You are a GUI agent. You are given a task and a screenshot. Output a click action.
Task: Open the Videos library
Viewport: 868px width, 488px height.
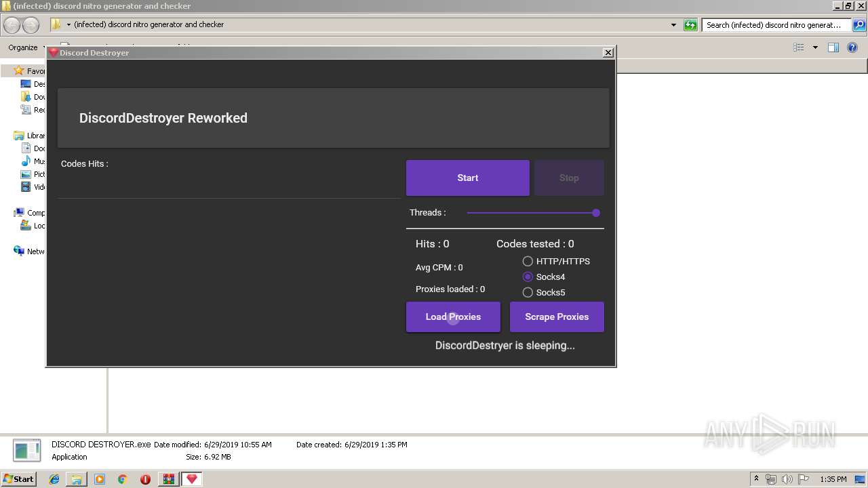pos(33,187)
